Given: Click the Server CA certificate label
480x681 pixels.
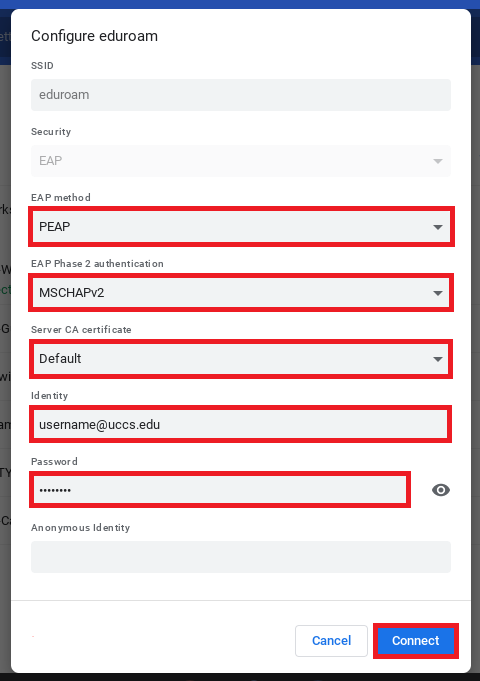Looking at the screenshot, I should point(81,330).
